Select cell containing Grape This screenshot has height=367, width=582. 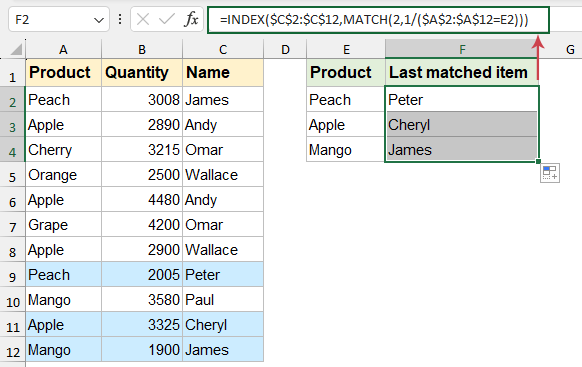coord(63,225)
